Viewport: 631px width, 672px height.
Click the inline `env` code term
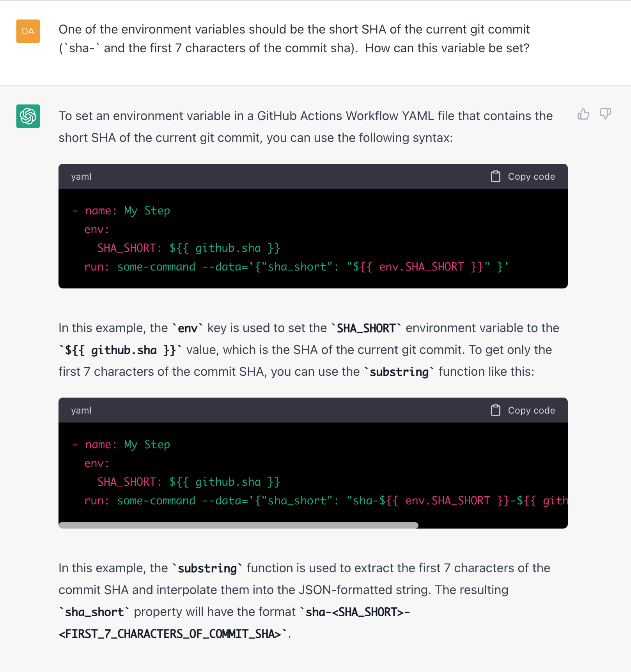tap(188, 328)
